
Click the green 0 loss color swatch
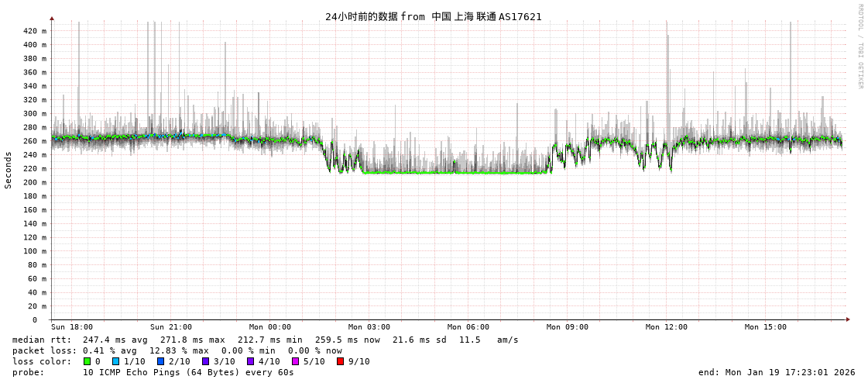[x=87, y=361]
